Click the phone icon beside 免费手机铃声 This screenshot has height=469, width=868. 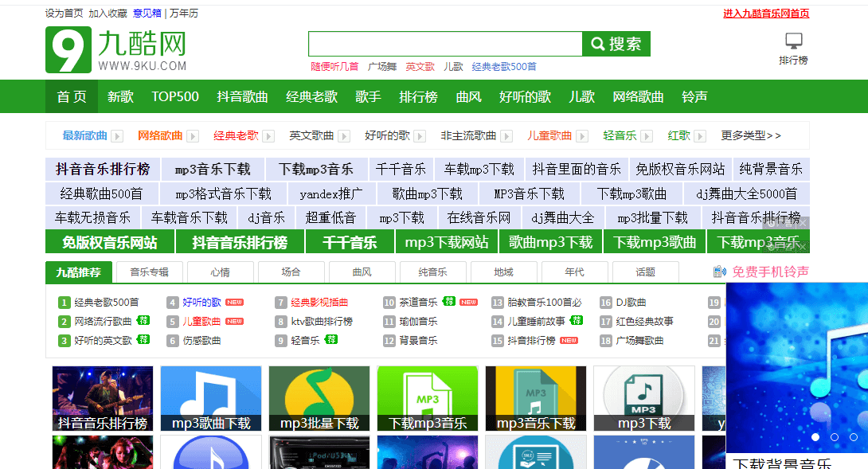pyautogui.click(x=716, y=271)
